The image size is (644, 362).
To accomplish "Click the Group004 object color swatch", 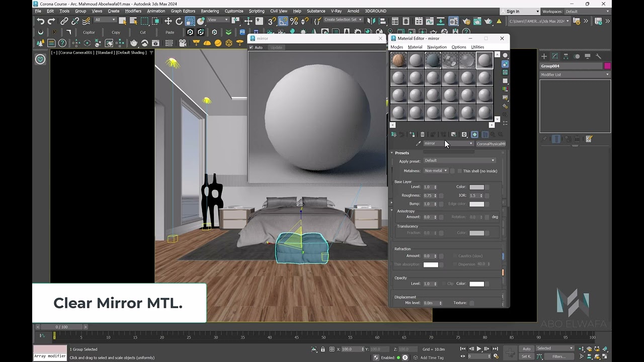I will tap(607, 66).
